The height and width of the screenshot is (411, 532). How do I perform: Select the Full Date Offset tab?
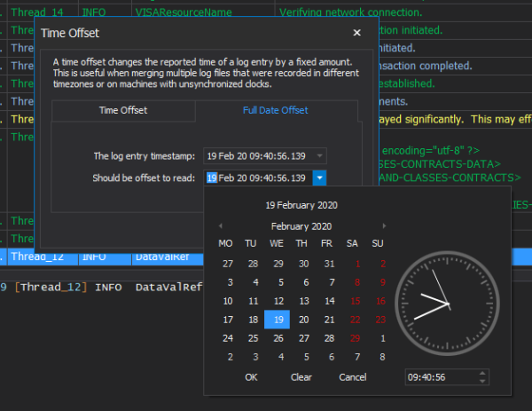276,110
